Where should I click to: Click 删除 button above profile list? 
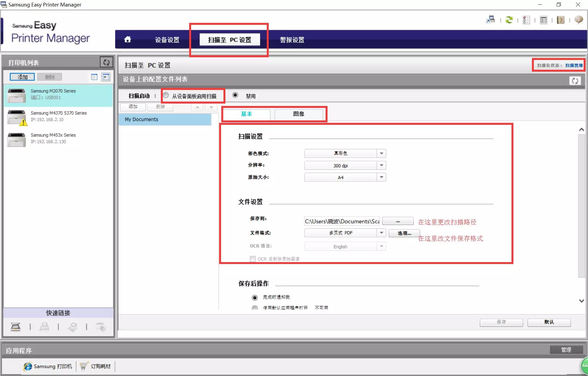(x=160, y=107)
